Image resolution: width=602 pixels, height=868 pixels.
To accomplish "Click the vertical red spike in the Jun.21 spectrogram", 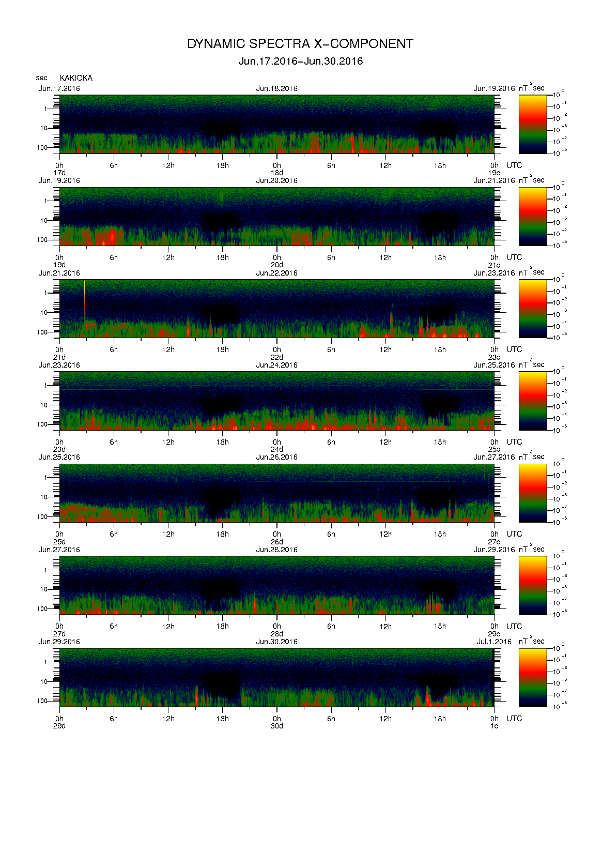I will 84,300.
